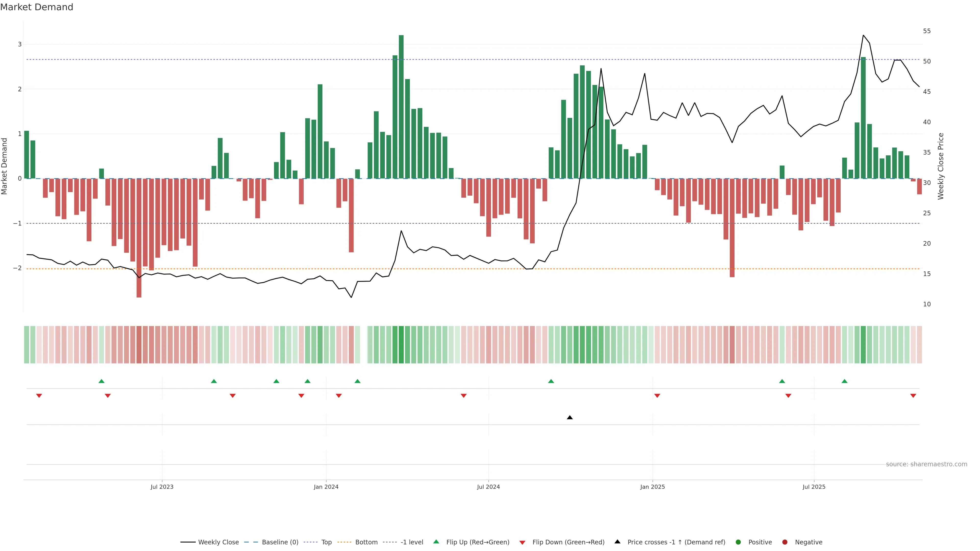Click the source: sharemaestro.com text
980x551 pixels.
tap(926, 464)
